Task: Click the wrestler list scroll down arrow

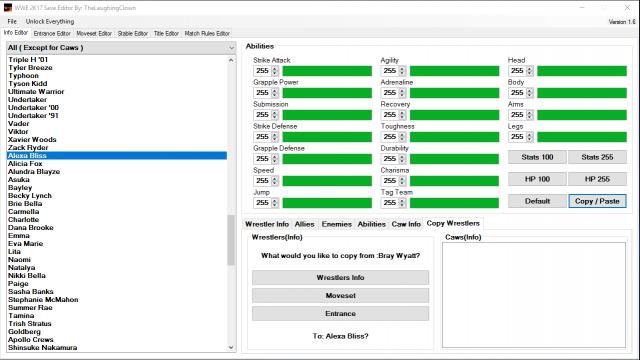Action: (231, 347)
